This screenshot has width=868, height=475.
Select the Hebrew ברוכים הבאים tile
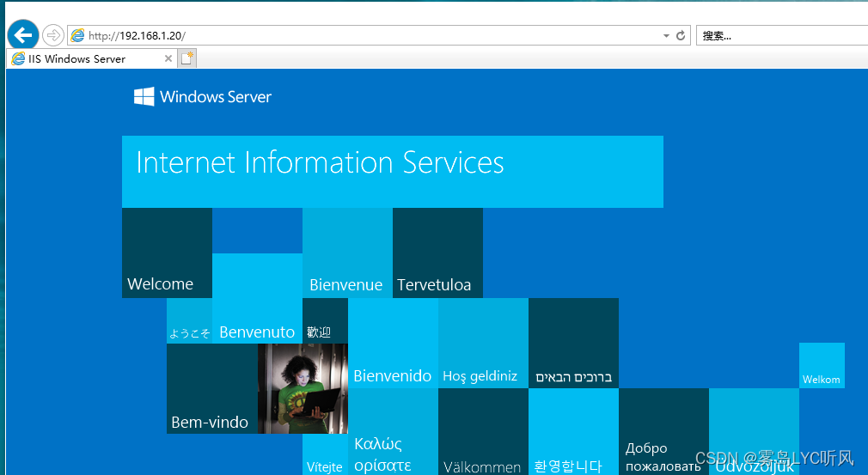point(573,344)
